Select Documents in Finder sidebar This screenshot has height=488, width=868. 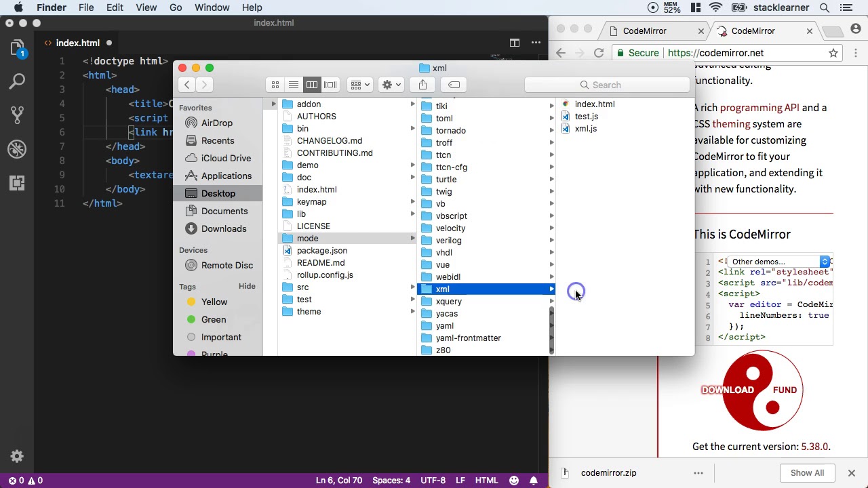(224, 211)
